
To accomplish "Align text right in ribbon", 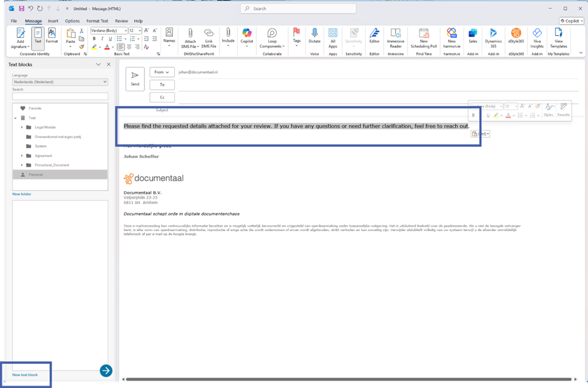I will [x=138, y=47].
